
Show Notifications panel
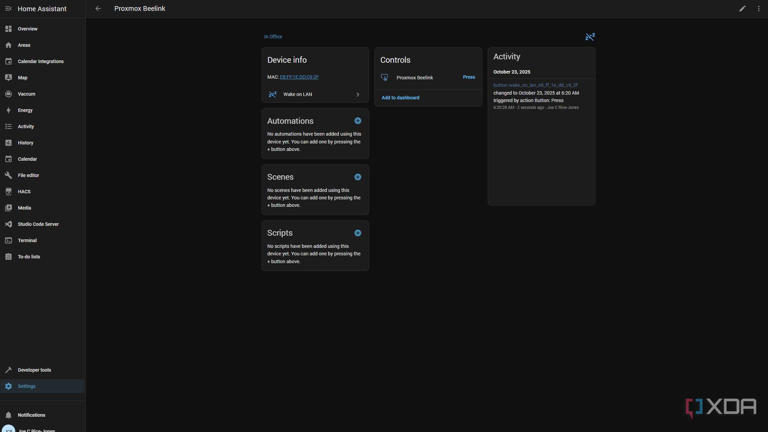[31, 415]
